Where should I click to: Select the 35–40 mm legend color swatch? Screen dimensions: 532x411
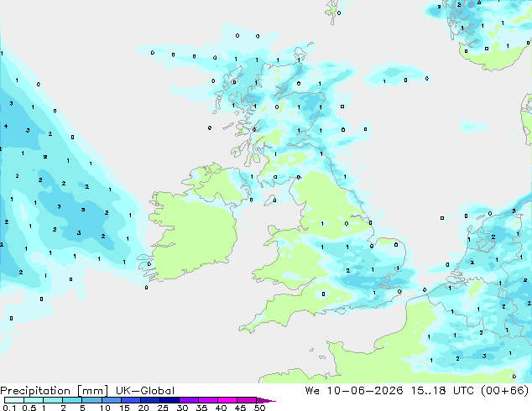coord(207,400)
